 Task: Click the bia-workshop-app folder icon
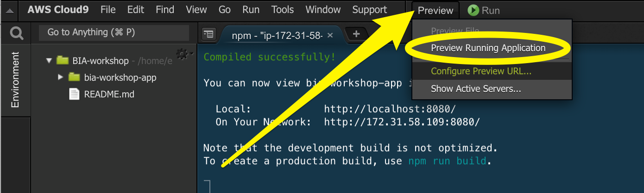tap(74, 77)
